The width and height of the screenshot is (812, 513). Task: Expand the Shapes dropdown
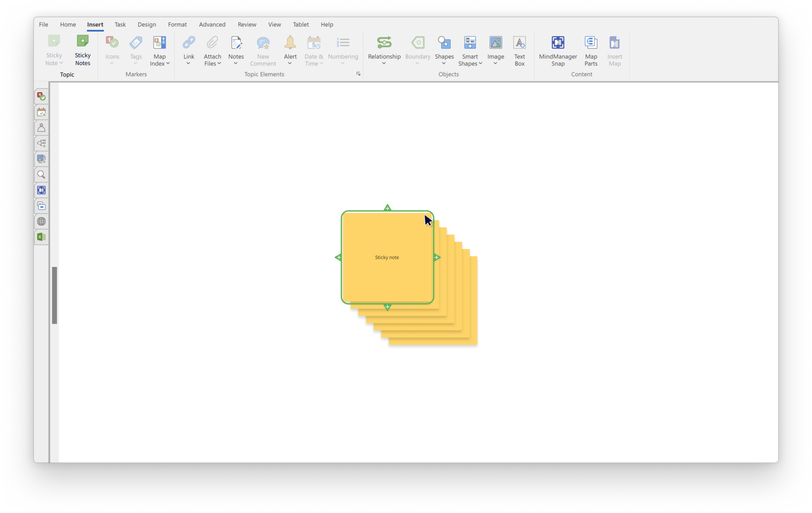click(444, 63)
